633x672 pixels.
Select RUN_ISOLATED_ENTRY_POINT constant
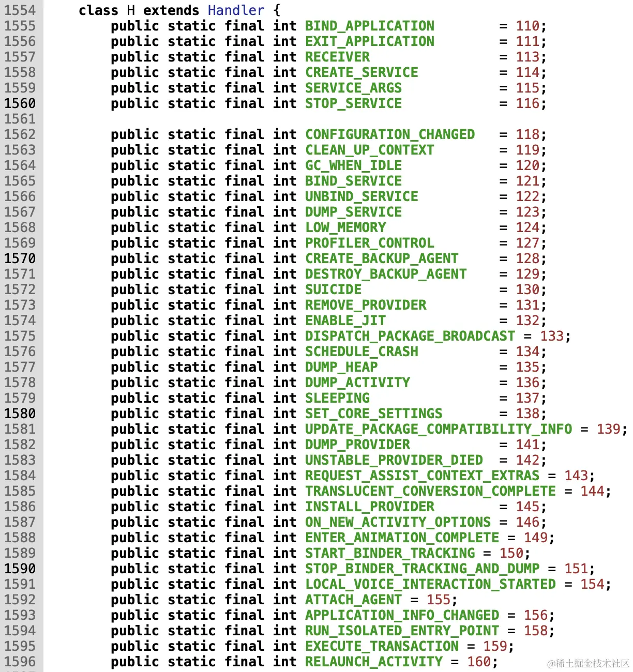[x=402, y=631]
